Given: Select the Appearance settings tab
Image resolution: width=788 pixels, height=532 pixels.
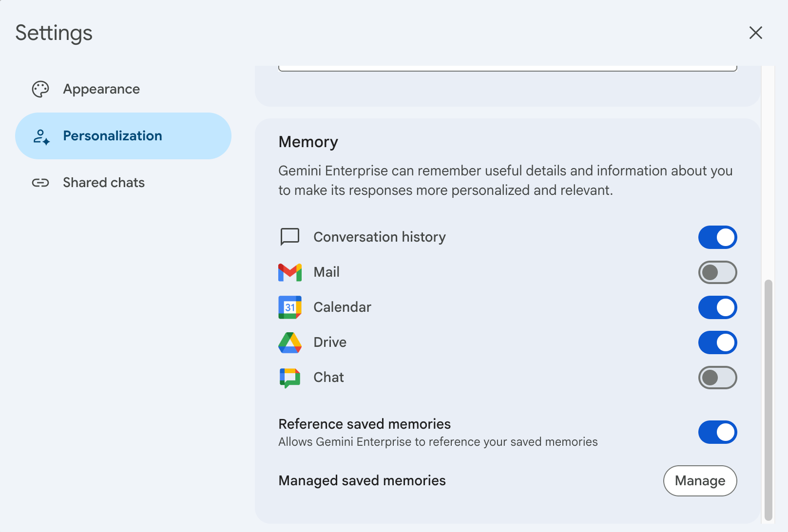Looking at the screenshot, I should click(101, 89).
